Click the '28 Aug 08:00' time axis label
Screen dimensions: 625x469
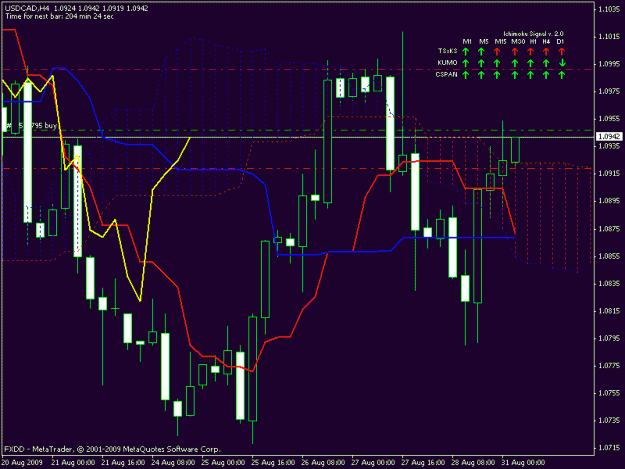473,463
